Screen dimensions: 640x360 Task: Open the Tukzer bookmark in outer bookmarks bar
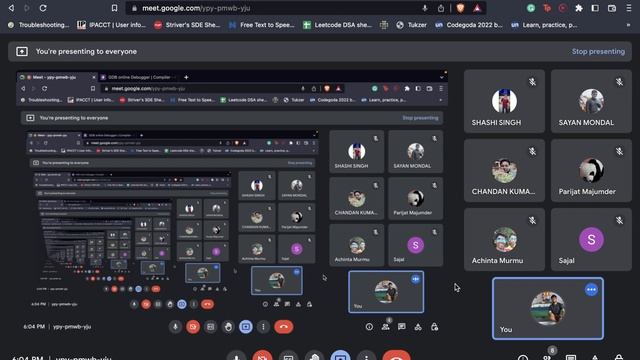tap(411, 25)
